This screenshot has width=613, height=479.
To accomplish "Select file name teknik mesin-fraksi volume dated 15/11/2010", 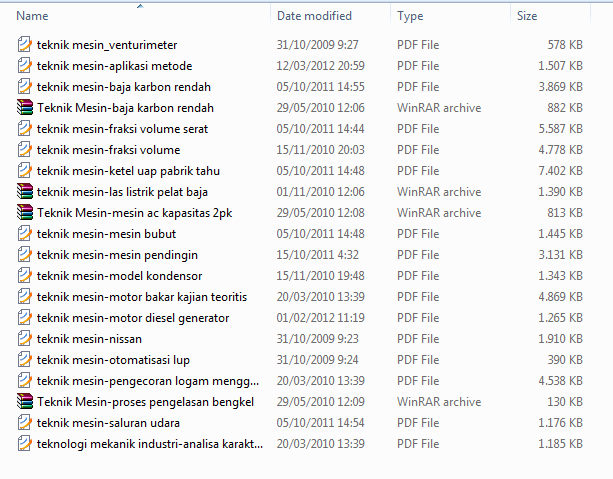I will pos(109,150).
